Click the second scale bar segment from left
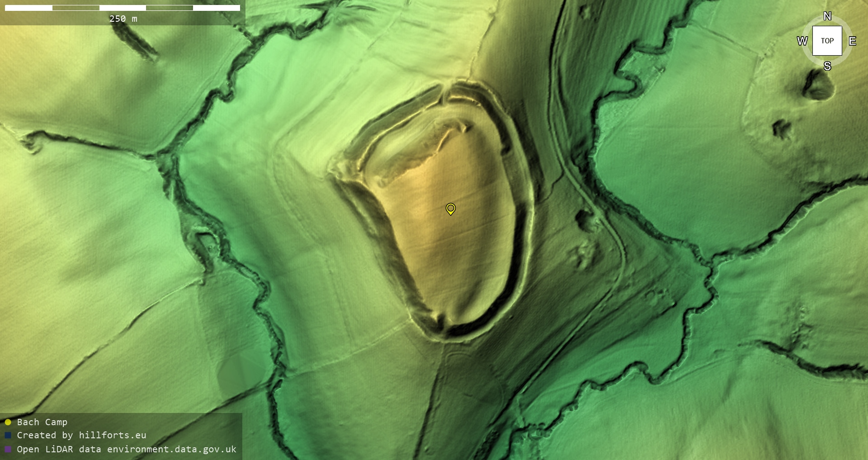Image resolution: width=868 pixels, height=460 pixels. pyautogui.click(x=75, y=8)
